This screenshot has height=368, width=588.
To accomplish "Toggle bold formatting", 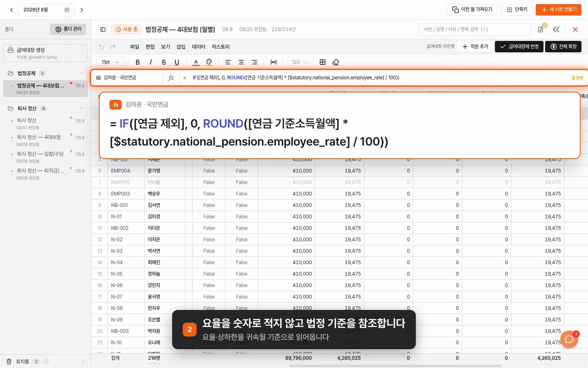I will tap(138, 62).
